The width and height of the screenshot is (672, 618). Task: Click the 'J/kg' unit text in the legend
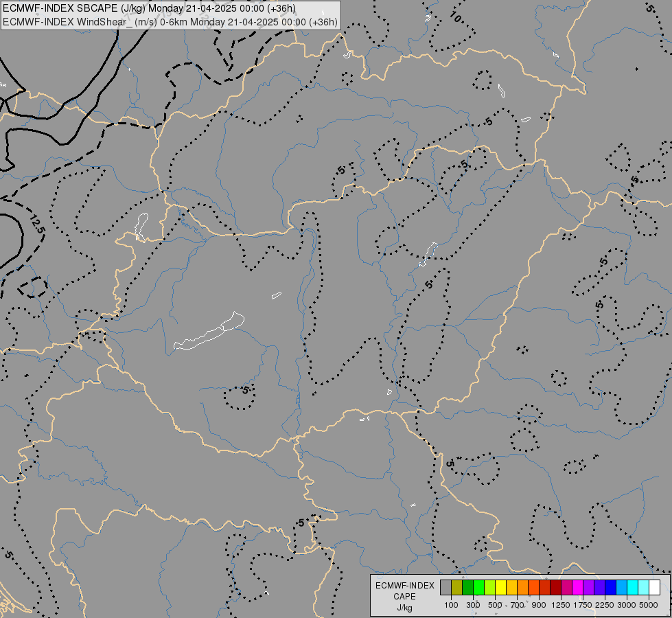[x=404, y=608]
